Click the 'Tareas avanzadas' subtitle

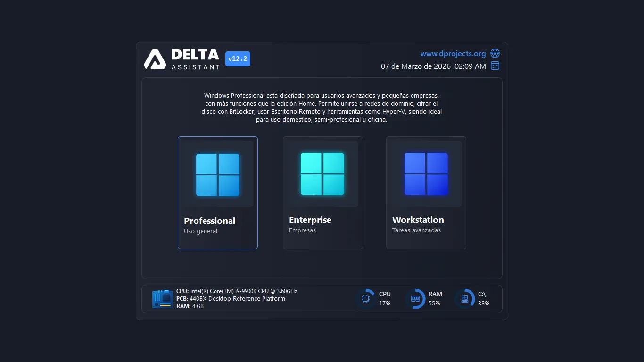point(416,230)
